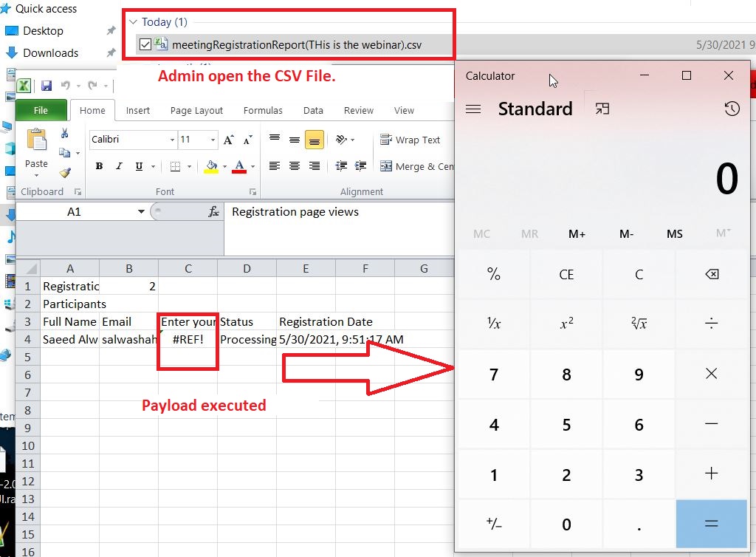756x557 pixels.
Task: Click the Save icon in Excel toolbar
Action: click(x=47, y=86)
